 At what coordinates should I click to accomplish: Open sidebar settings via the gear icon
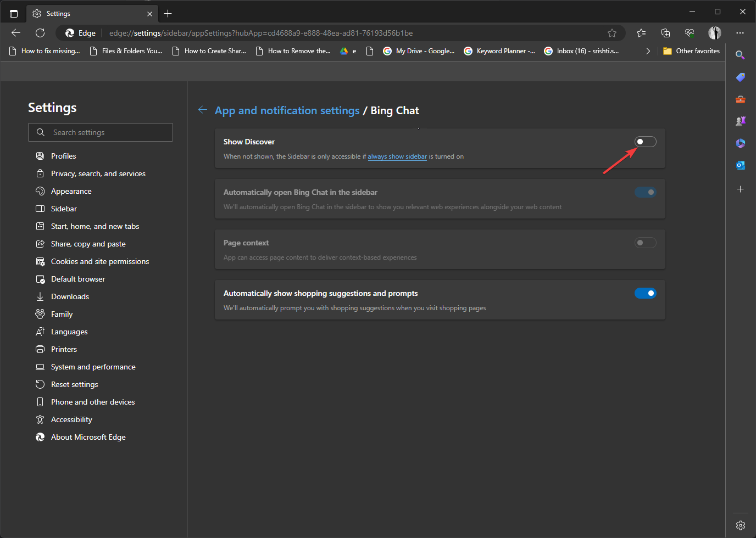[740, 525]
